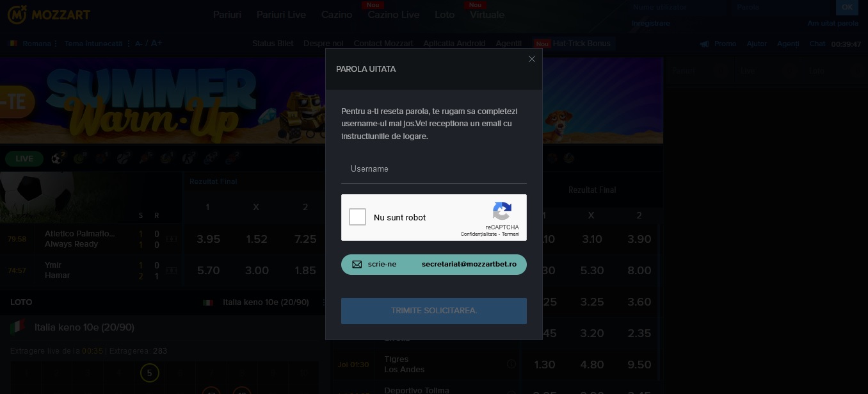Open the Italia keno 10e selector
The height and width of the screenshot is (394, 868).
tap(266, 302)
